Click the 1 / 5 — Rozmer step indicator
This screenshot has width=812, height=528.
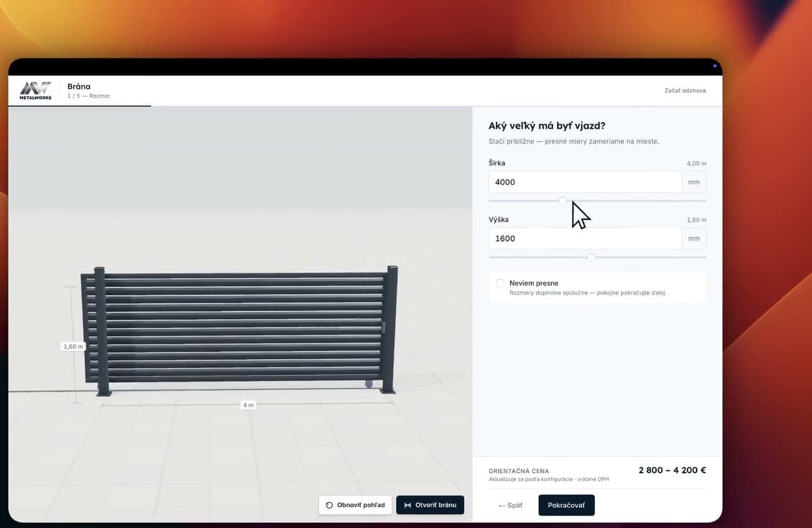pyautogui.click(x=89, y=96)
